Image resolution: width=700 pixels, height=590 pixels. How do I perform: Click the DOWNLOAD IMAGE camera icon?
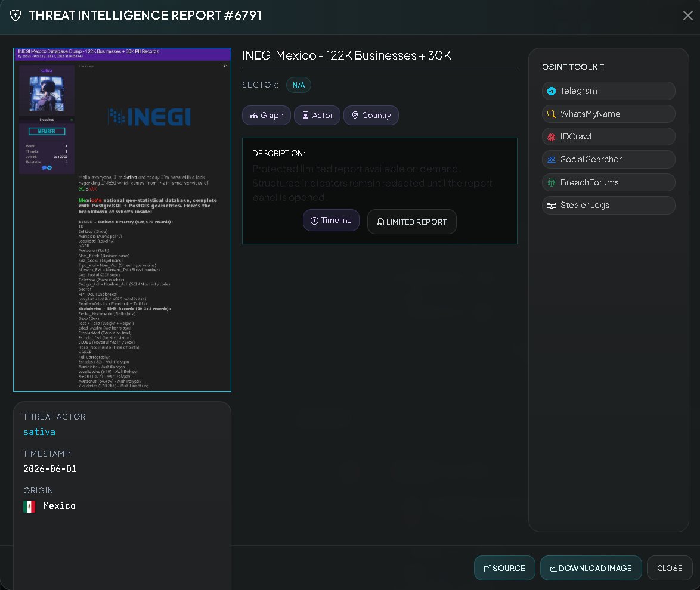tap(553, 569)
